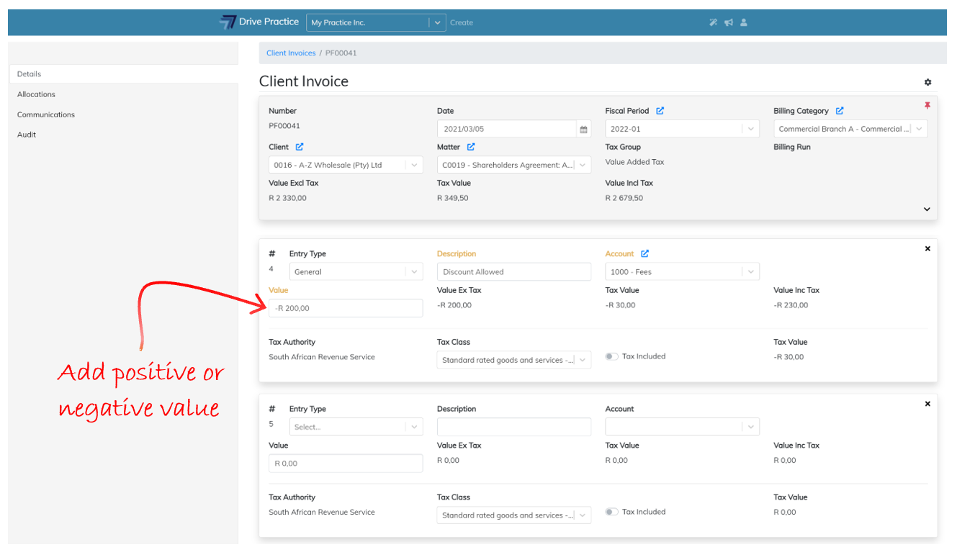Open the Communications sidebar tab
The width and height of the screenshot is (957, 560).
pos(46,114)
